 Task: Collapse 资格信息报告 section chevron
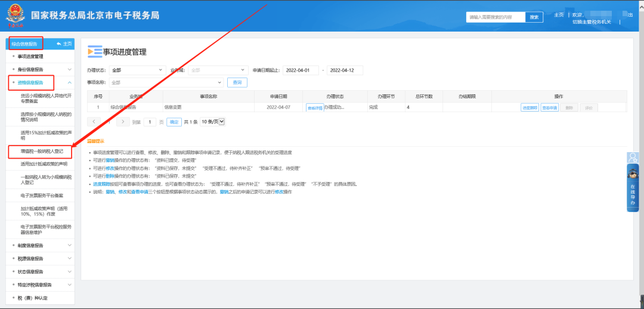coord(69,82)
